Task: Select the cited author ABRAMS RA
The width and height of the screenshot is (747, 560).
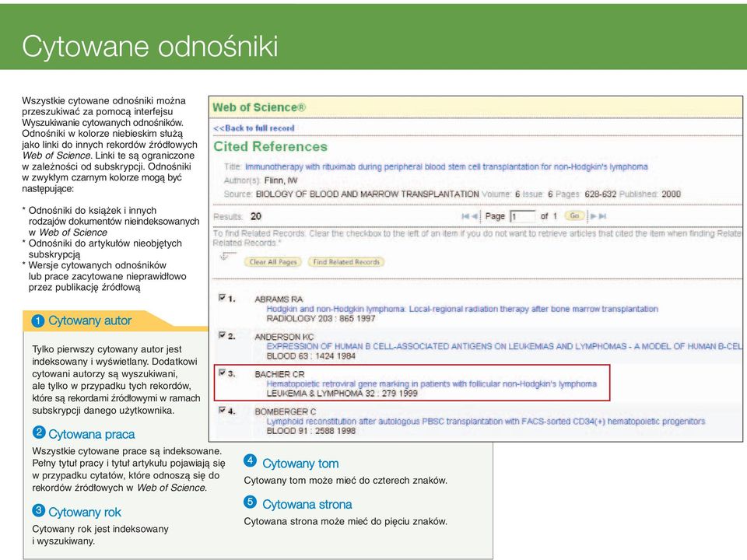Action: click(279, 299)
